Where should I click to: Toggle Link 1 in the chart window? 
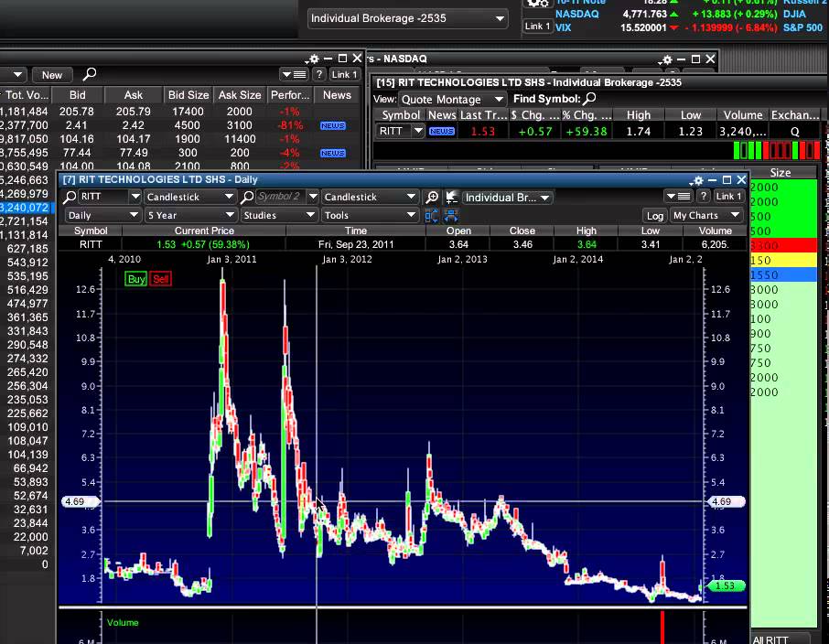pos(728,196)
